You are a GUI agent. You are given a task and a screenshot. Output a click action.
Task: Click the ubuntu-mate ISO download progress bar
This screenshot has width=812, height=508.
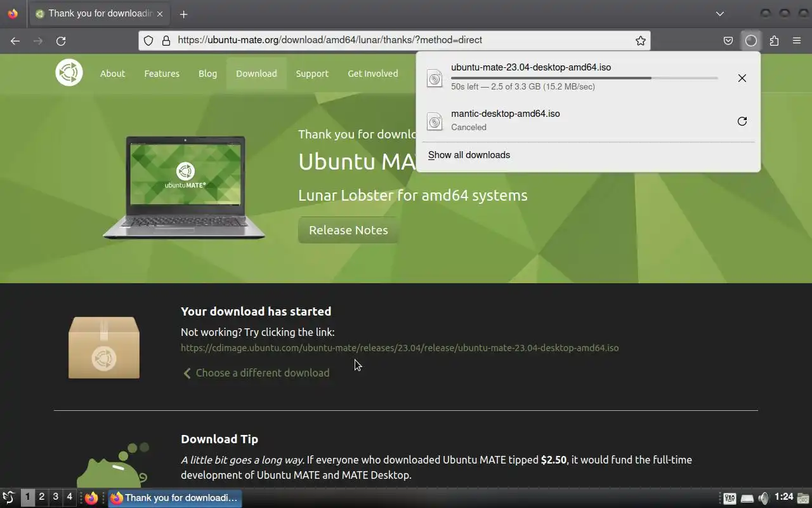[x=584, y=77]
